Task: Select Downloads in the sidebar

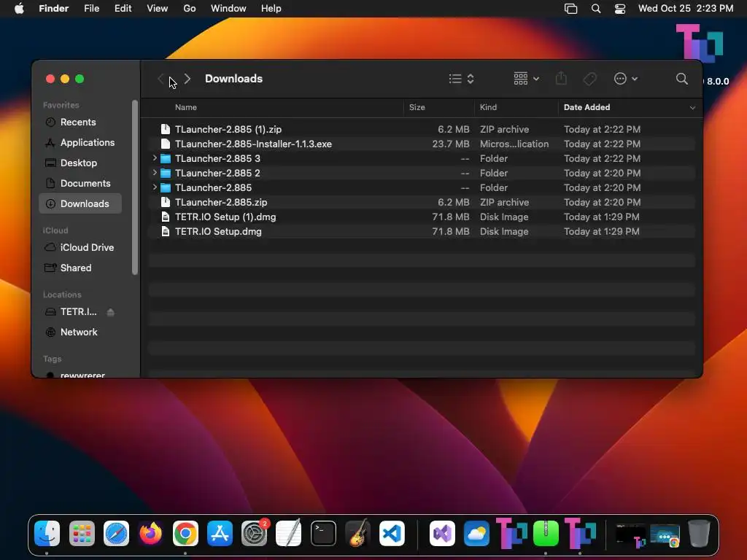Action: click(80, 204)
